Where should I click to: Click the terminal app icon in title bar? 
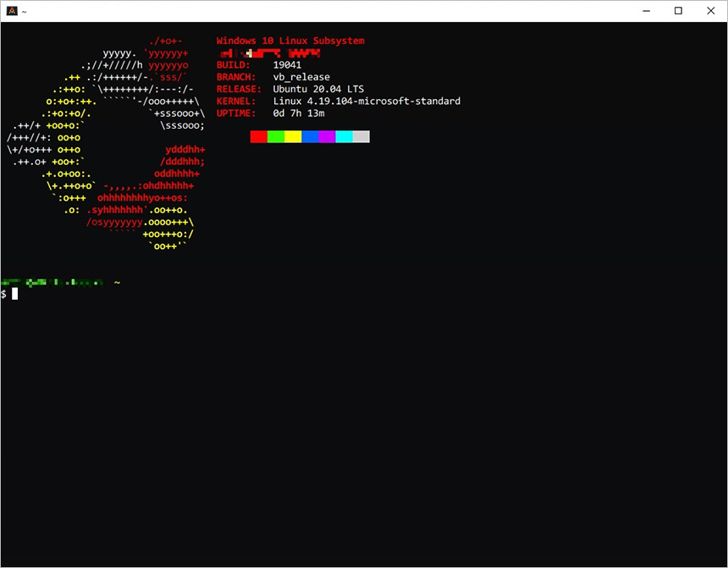pyautogui.click(x=12, y=11)
